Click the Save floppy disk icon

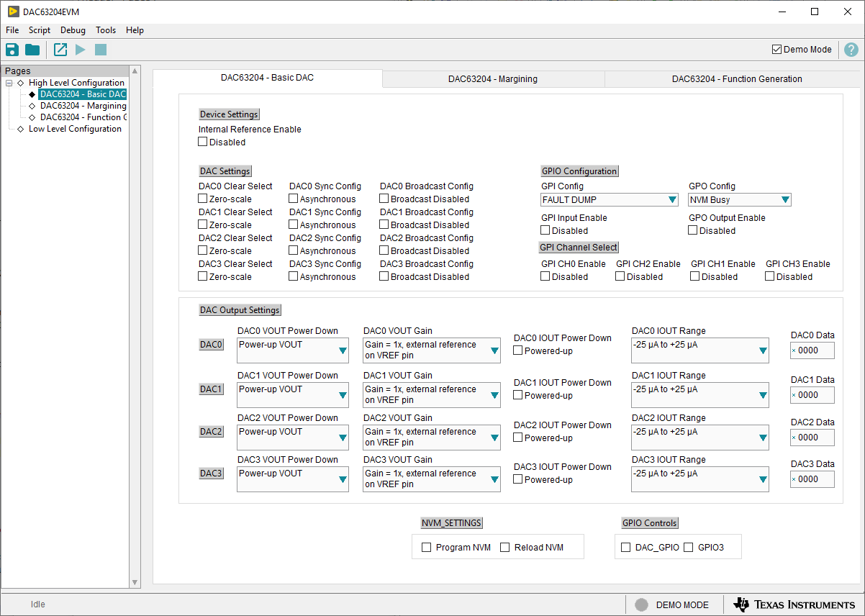[x=12, y=50]
